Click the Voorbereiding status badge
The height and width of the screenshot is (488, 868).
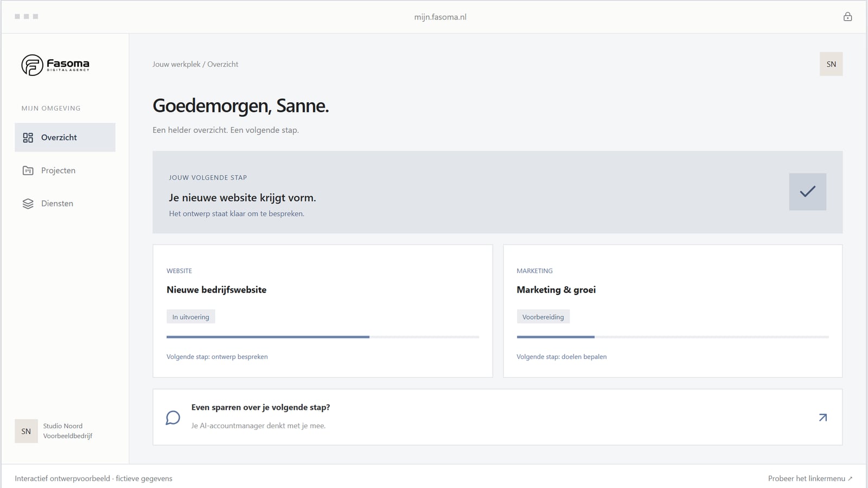tap(543, 317)
